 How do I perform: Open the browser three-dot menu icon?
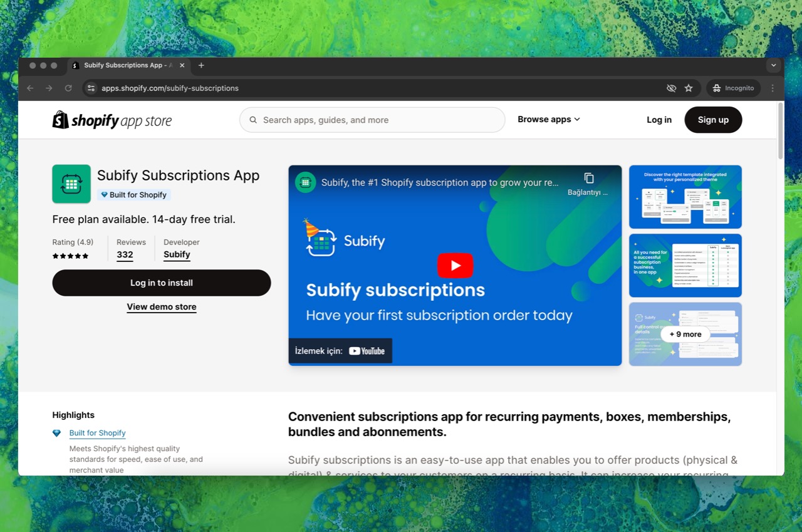(773, 88)
